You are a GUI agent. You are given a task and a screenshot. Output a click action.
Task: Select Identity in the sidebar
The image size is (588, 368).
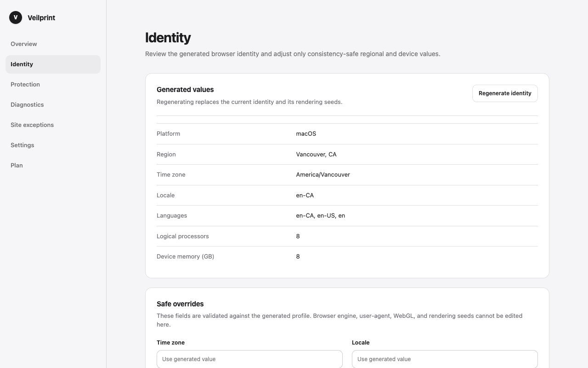click(53, 64)
